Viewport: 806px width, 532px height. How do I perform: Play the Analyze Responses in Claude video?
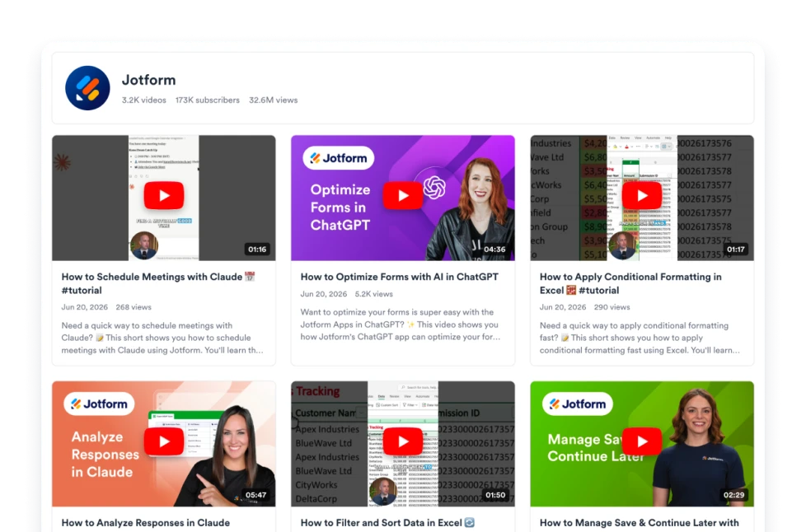[164, 441]
